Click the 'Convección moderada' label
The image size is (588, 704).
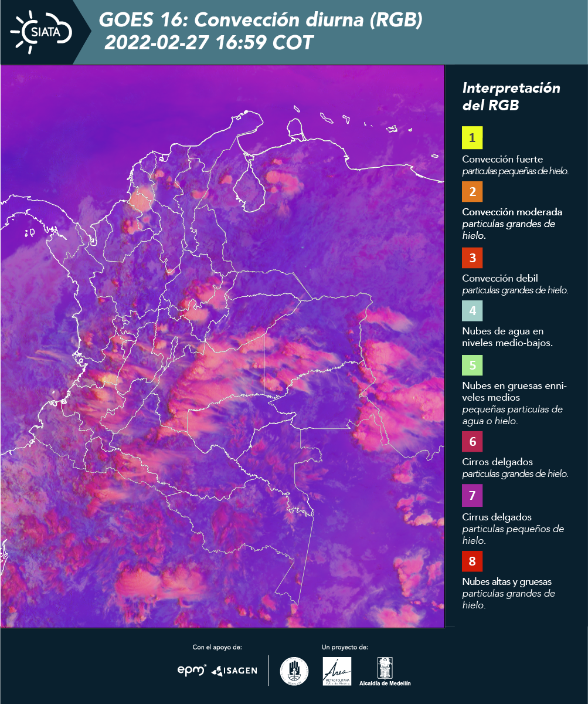[512, 212]
